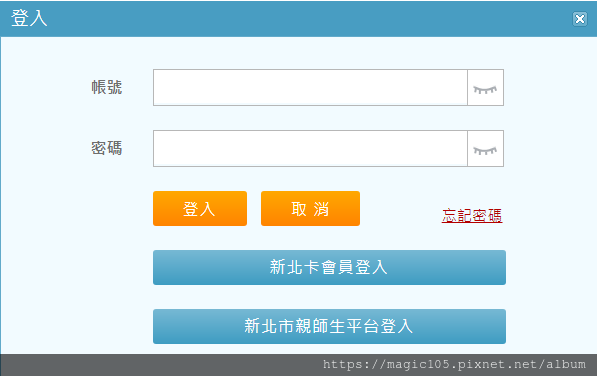Toggle the eye icon beside the 密碼 field
The image size is (597, 376).
tap(485, 149)
